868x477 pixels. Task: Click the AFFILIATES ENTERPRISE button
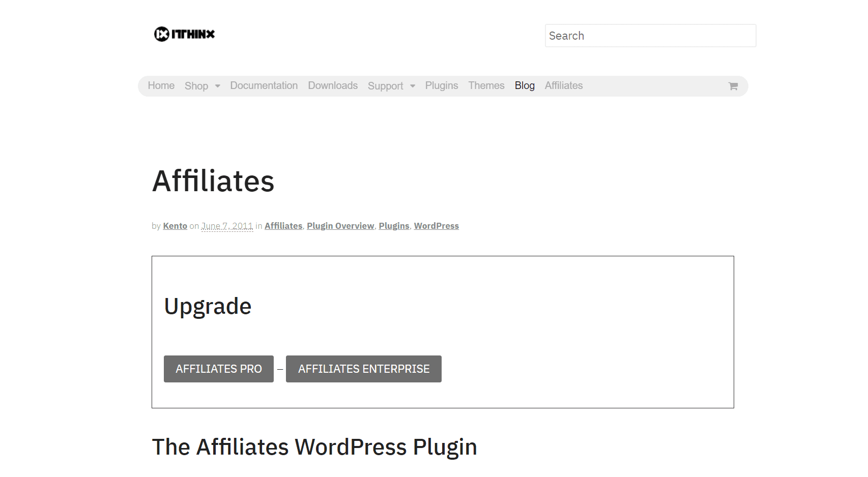click(363, 369)
